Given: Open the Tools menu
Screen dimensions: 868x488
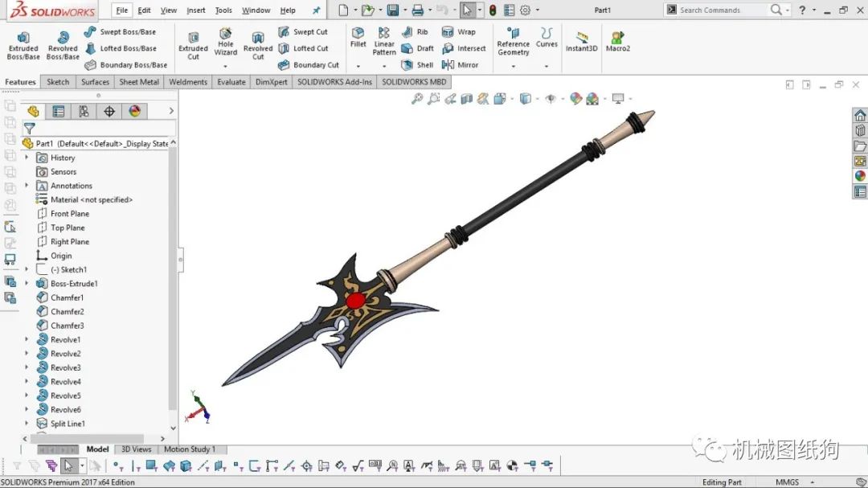Looking at the screenshot, I should point(223,10).
